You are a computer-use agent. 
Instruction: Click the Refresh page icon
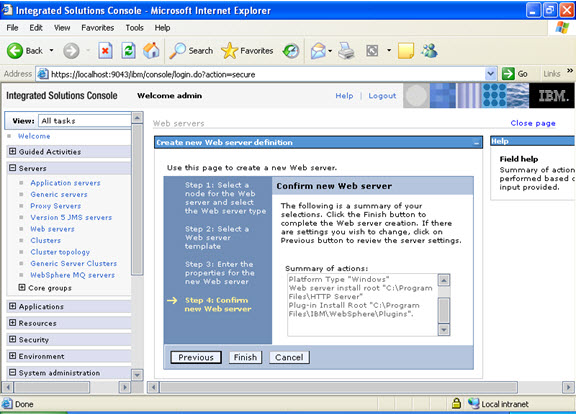pyautogui.click(x=129, y=51)
